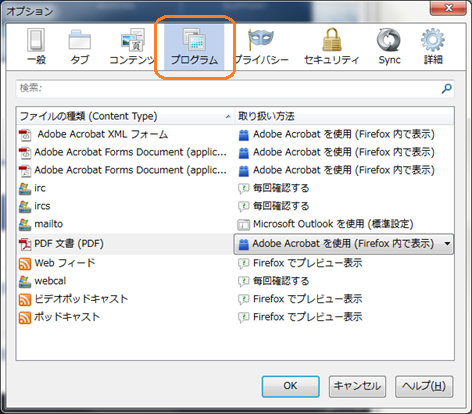472x414 pixels.
Task: Click the ビデオポッドキャスト feed icon
Action: click(25, 300)
